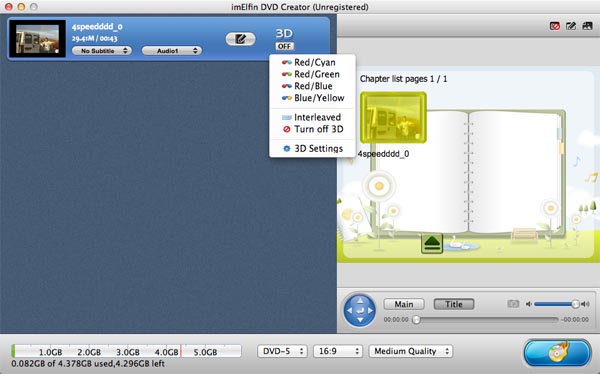Click the window title text
600x374 pixels.
[x=300, y=7]
